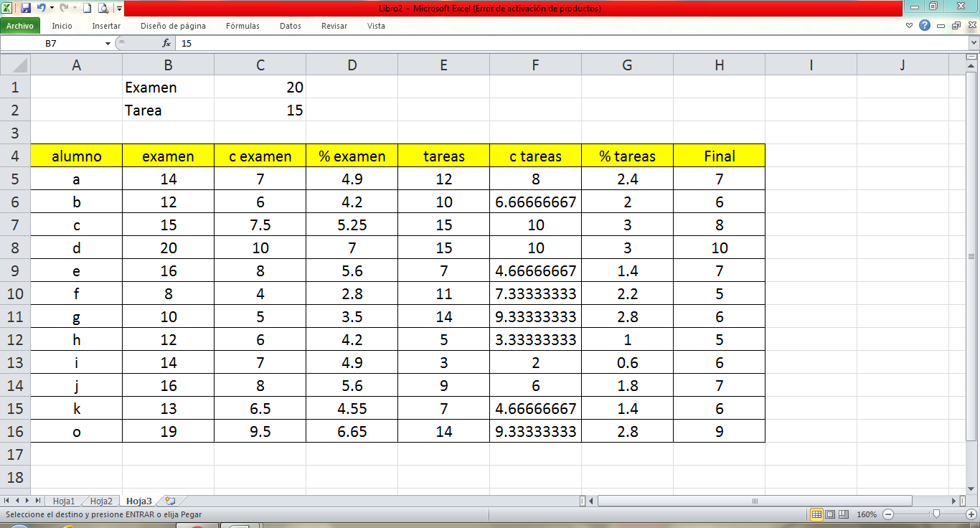Viewport: 980px width, 528px height.
Task: Click the yellow header cell 'c examen'
Action: coord(260,156)
